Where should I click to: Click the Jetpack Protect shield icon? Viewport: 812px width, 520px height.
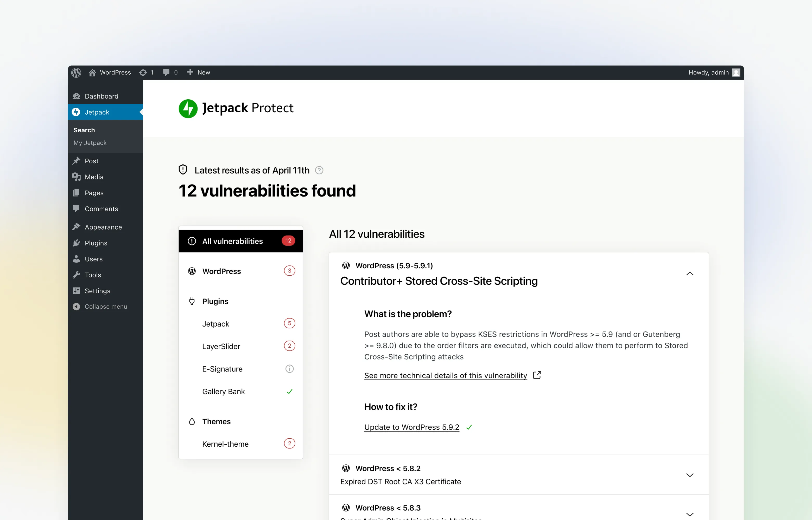[188, 108]
